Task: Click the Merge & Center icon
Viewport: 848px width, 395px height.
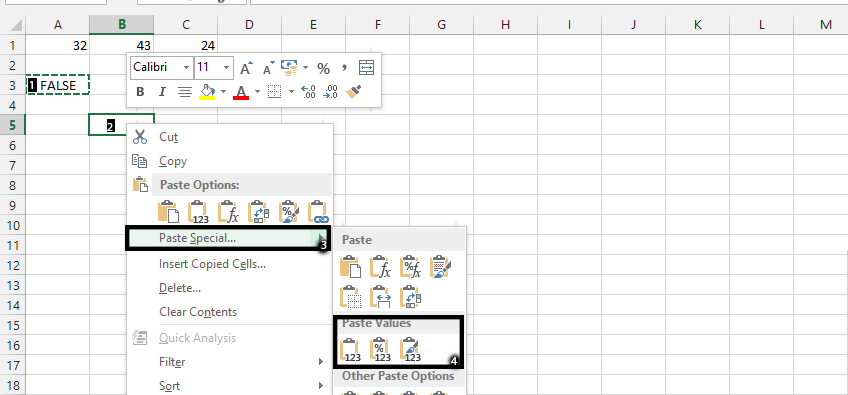Action: [x=366, y=68]
